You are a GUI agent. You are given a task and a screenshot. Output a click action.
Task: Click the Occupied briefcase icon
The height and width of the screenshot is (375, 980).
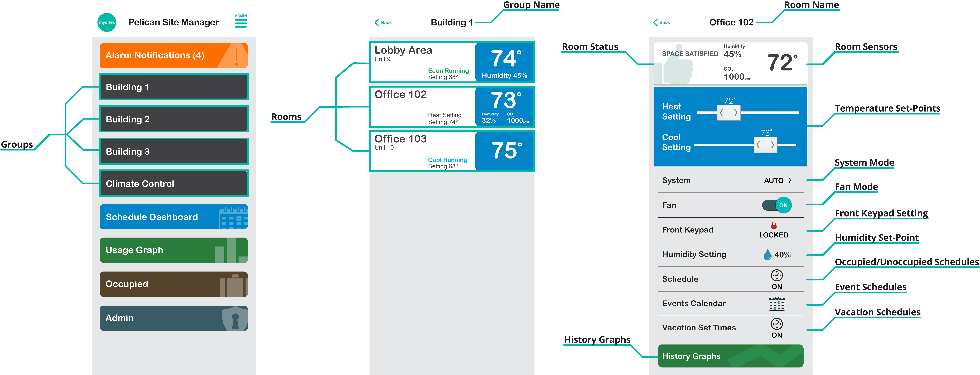[x=234, y=285]
